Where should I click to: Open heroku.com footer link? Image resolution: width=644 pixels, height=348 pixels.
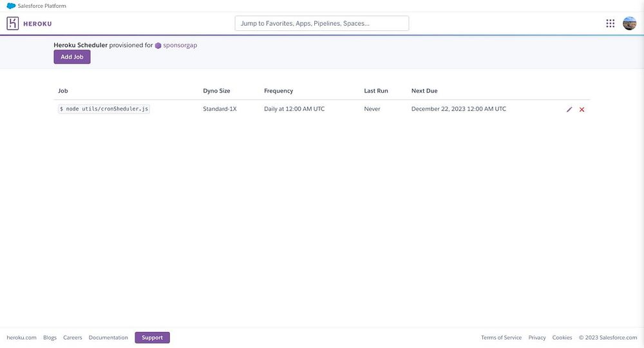[x=21, y=337]
